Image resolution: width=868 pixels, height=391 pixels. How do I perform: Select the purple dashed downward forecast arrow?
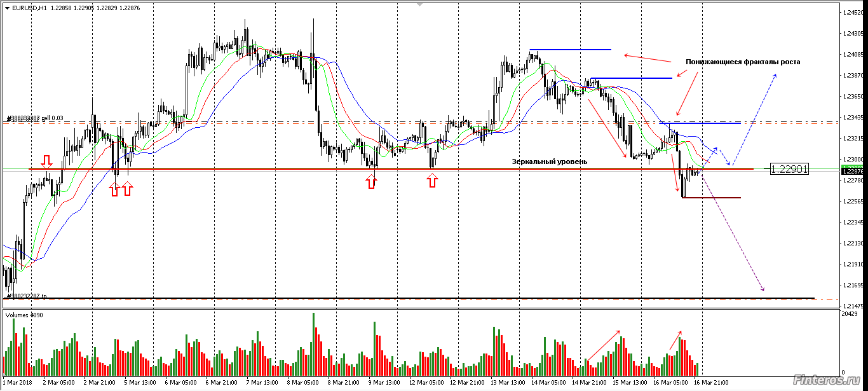click(734, 242)
